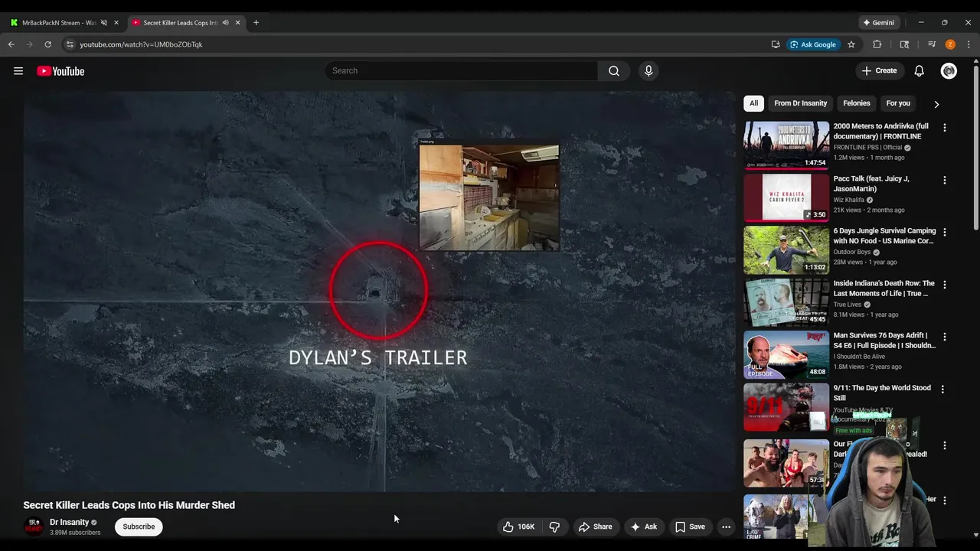Viewport: 980px width, 551px height.
Task: Bookmark this page with star icon
Action: (851, 44)
